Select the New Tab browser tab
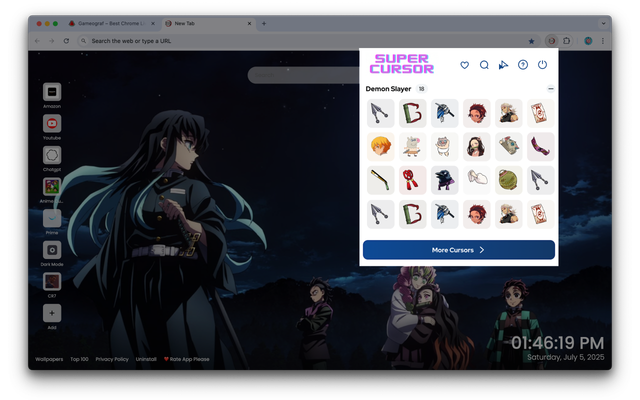640x400 pixels. [208, 24]
